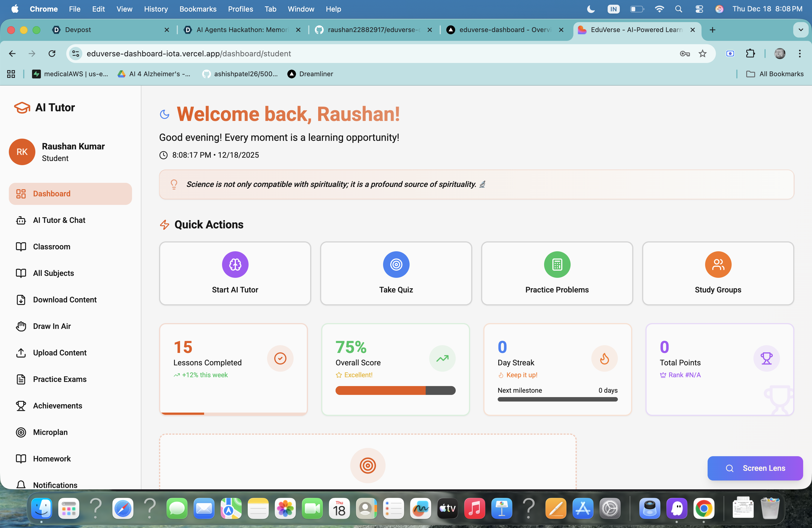Click the Day Streak flame icon
812x528 pixels.
[x=604, y=358]
